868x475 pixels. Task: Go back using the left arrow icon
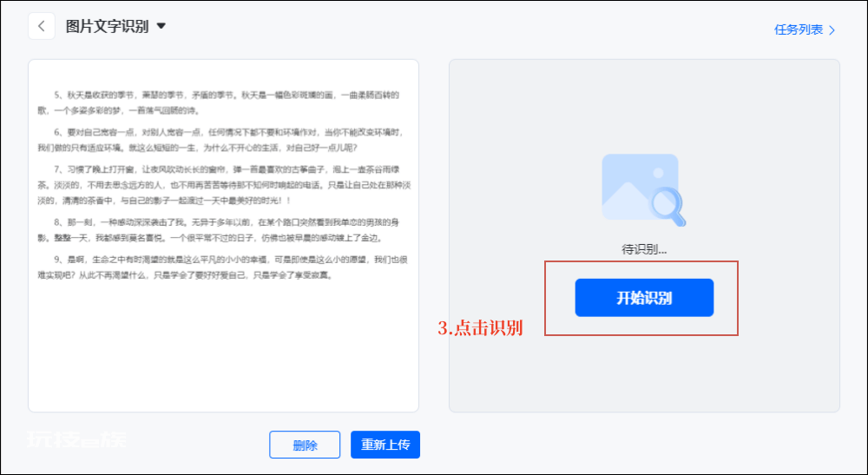pyautogui.click(x=42, y=26)
